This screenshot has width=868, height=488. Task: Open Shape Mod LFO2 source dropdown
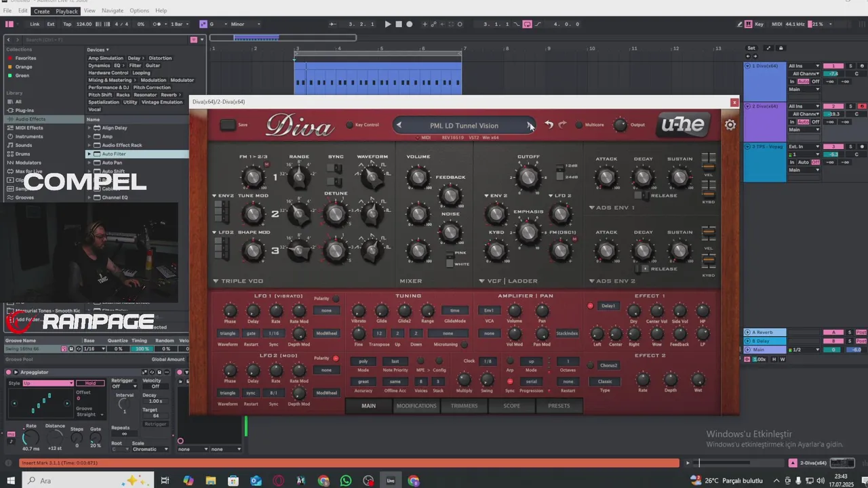coord(223,232)
